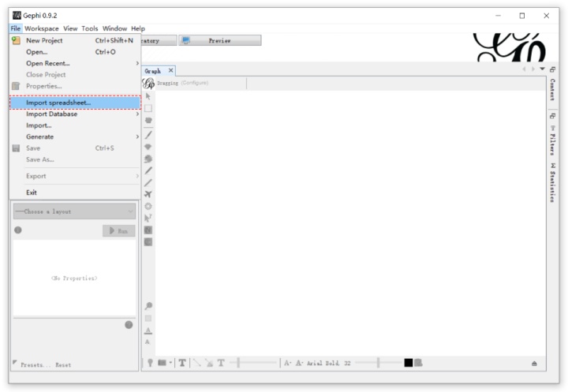Image resolution: width=568 pixels, height=392 pixels.
Task: Open the screenshot options dropdown arrow
Action: pyautogui.click(x=170, y=363)
